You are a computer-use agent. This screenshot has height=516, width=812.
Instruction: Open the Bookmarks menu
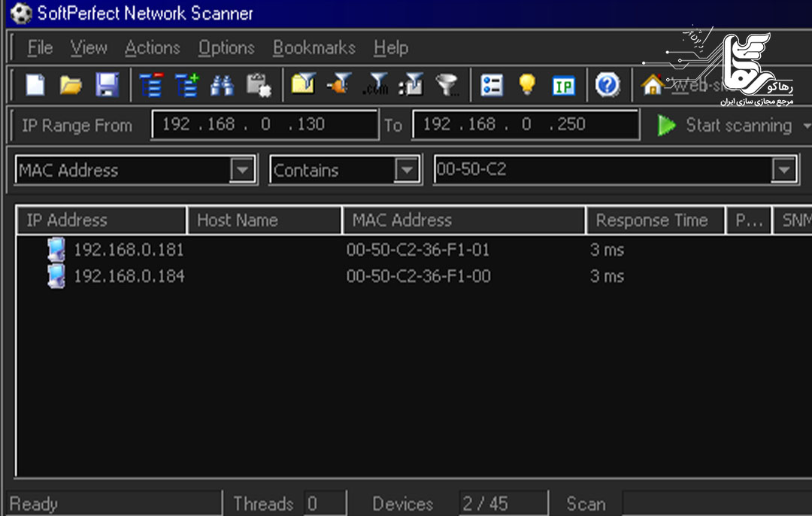314,48
